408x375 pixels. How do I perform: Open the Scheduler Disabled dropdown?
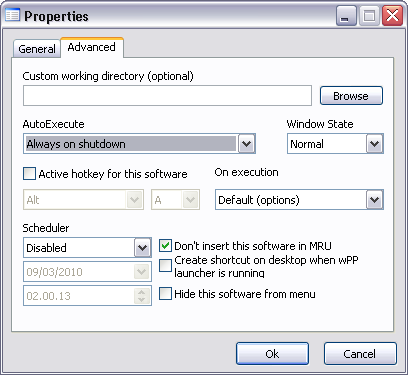pyautogui.click(x=142, y=248)
